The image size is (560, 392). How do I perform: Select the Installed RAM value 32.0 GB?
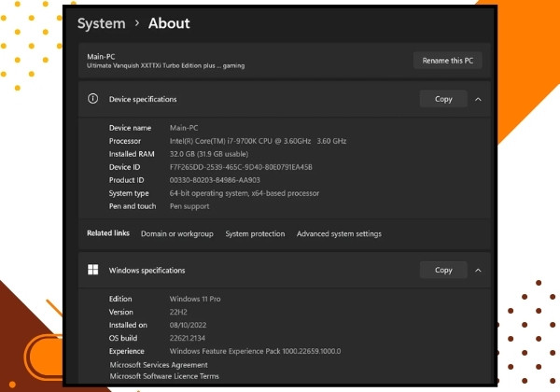point(182,154)
